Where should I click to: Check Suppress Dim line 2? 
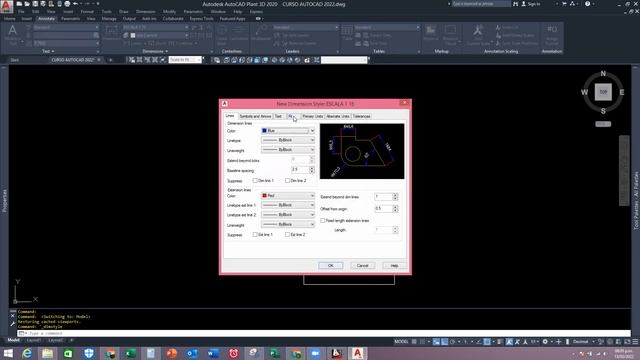point(287,180)
